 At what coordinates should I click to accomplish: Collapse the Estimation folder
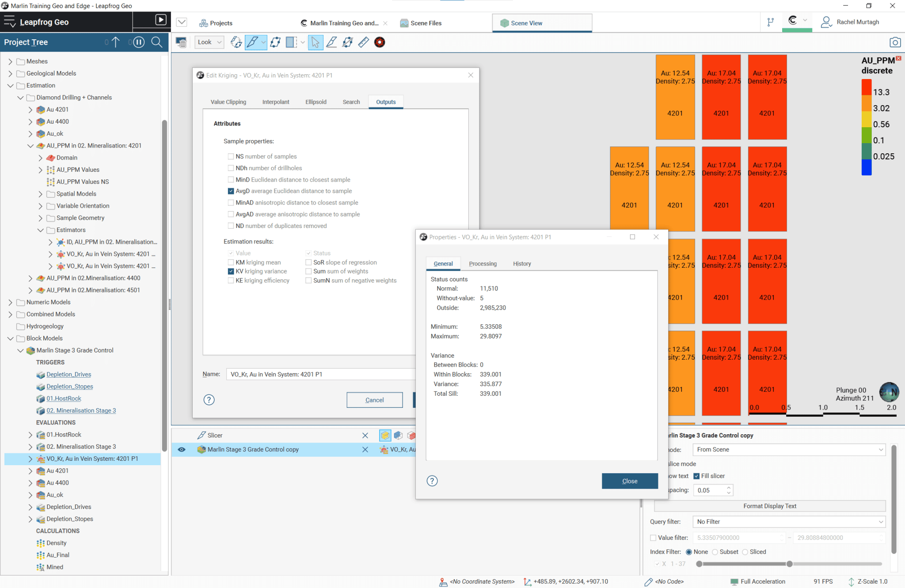[11, 86]
